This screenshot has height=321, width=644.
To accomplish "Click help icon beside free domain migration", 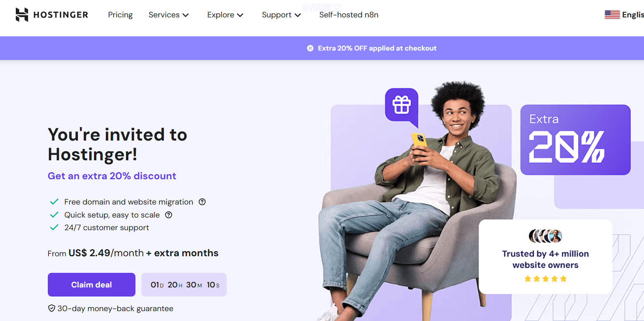I will point(202,202).
